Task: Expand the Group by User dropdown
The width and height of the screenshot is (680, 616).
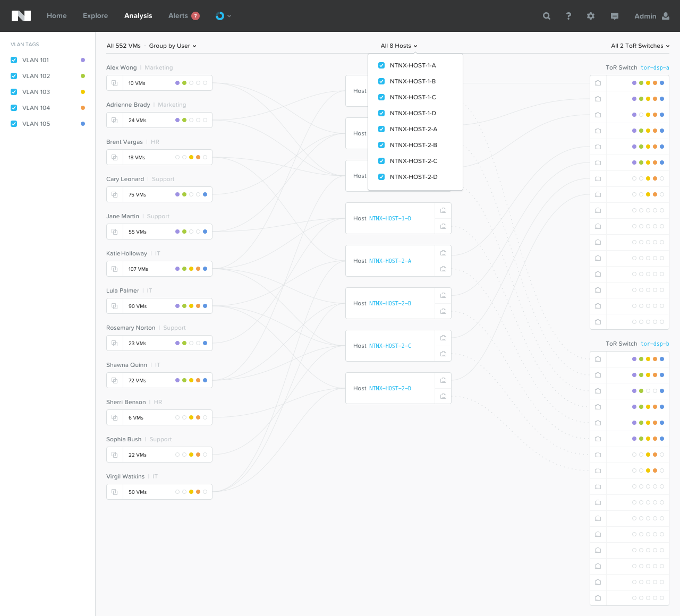Action: [x=173, y=46]
